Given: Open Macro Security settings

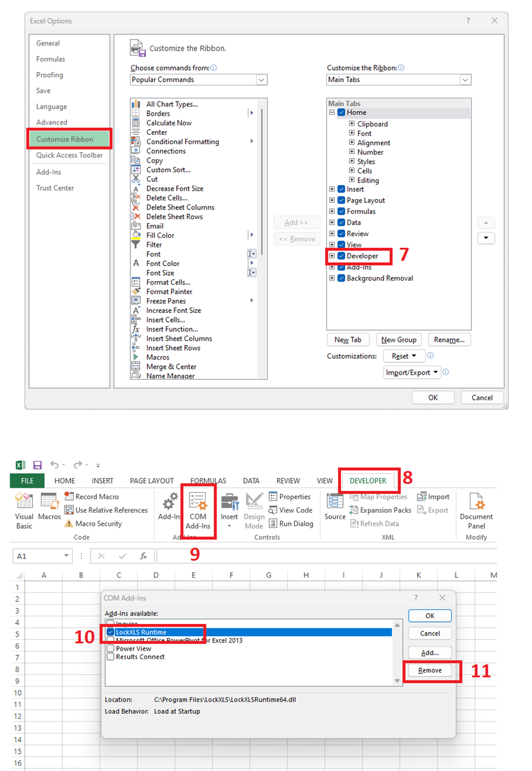Looking at the screenshot, I should [x=93, y=524].
